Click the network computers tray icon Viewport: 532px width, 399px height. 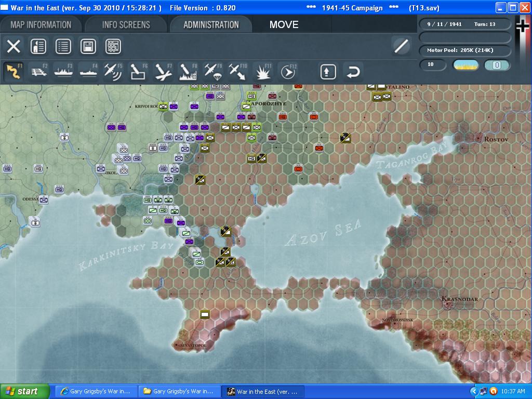[x=484, y=392]
